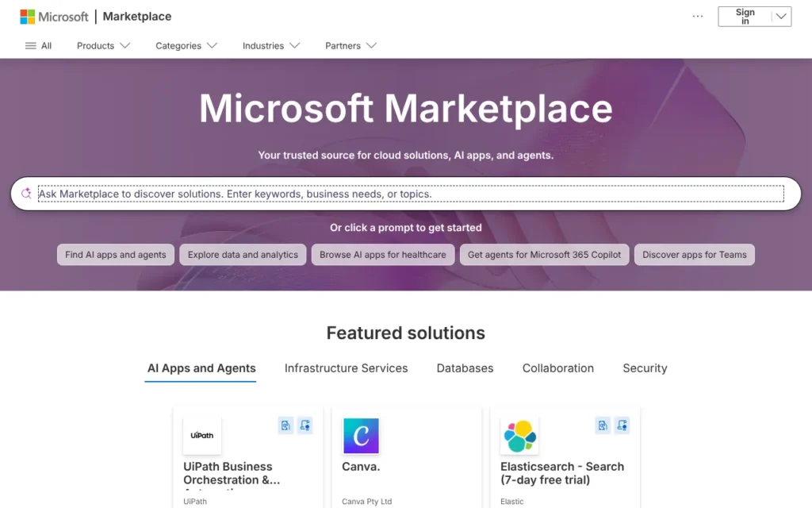
Task: Click Find AI apps and agents prompt
Action: pyautogui.click(x=116, y=255)
